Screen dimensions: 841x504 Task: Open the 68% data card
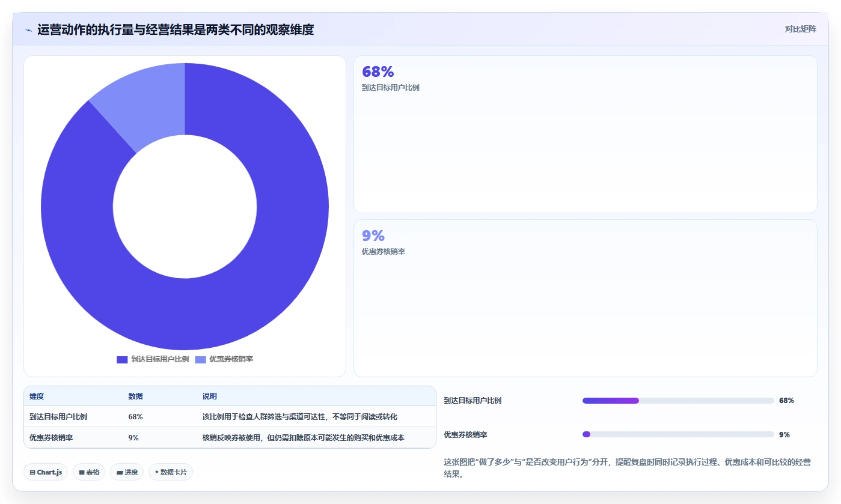pyautogui.click(x=585, y=134)
